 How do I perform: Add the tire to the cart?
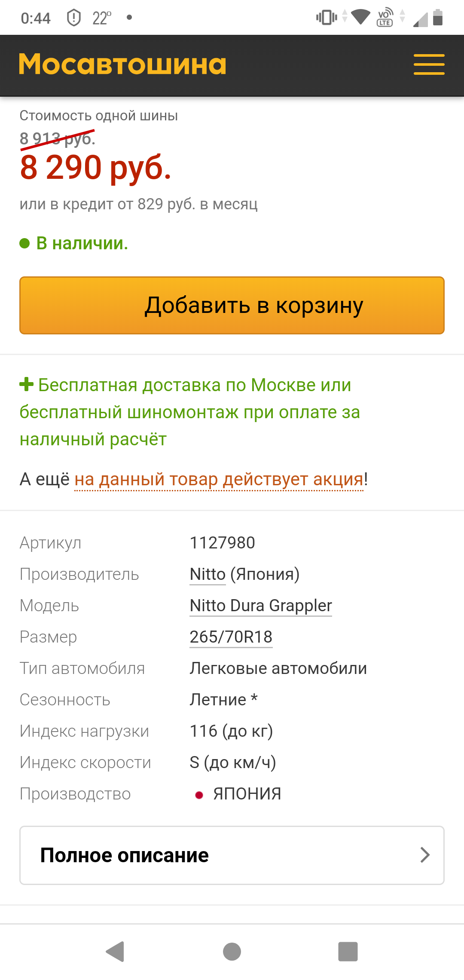232,305
